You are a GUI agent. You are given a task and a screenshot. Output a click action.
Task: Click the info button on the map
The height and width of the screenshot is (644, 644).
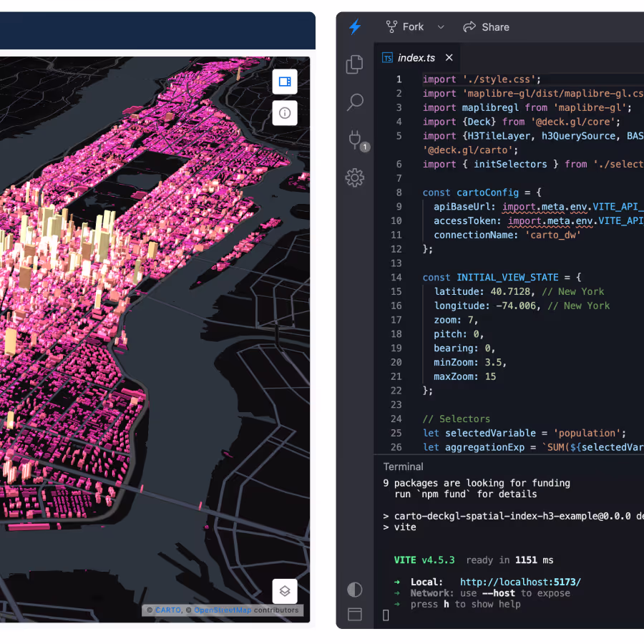tap(285, 113)
